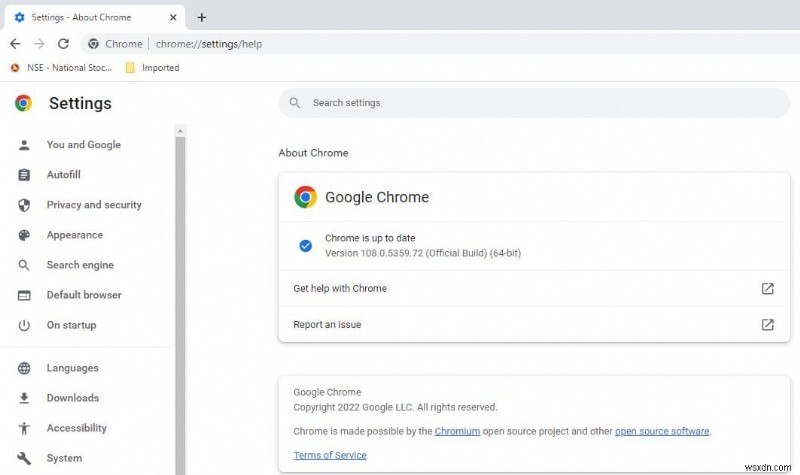Open Autofill settings
This screenshot has height=475, width=800.
point(63,174)
